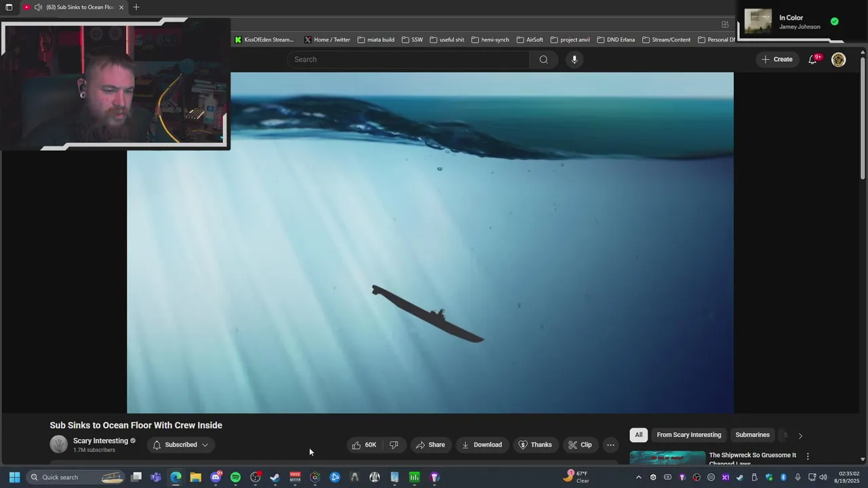Show more filter chips with the right arrow

coord(800,435)
